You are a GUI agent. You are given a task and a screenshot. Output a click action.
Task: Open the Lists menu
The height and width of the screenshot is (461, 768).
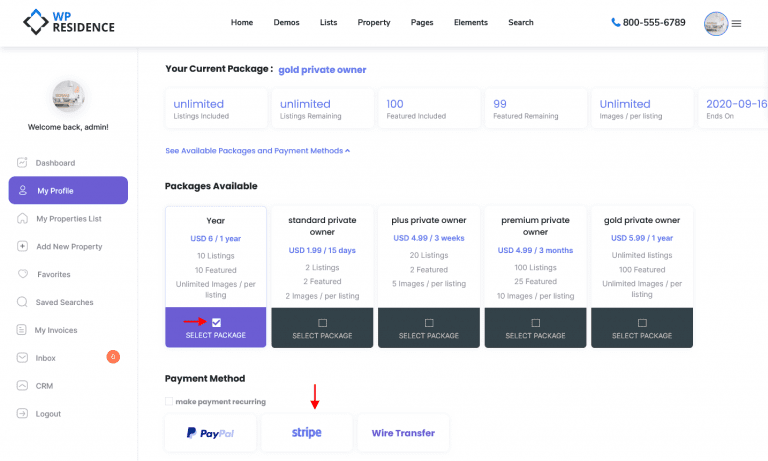(329, 23)
